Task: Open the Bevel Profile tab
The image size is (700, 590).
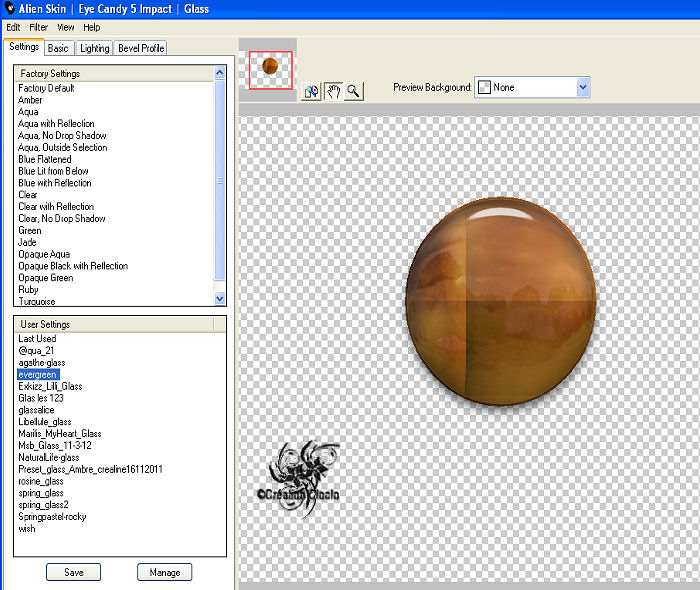Action: point(140,48)
